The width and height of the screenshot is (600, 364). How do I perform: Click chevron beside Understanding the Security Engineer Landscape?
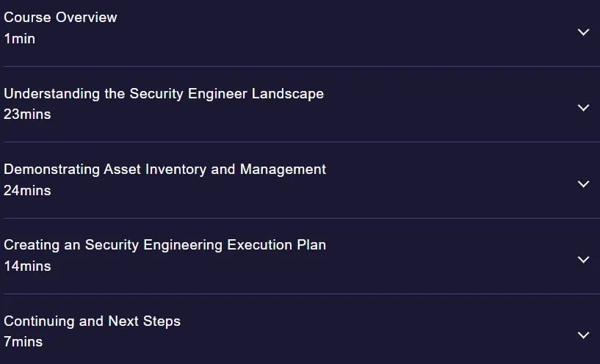pyautogui.click(x=583, y=108)
